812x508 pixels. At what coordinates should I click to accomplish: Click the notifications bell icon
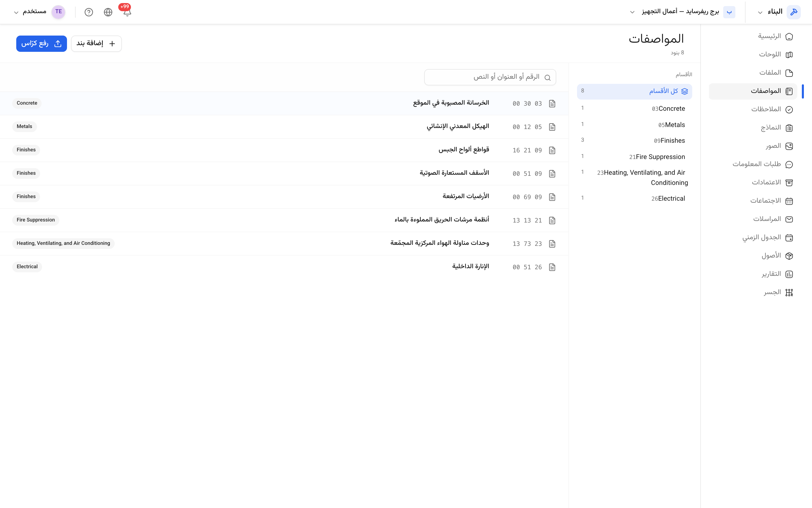pyautogui.click(x=127, y=12)
